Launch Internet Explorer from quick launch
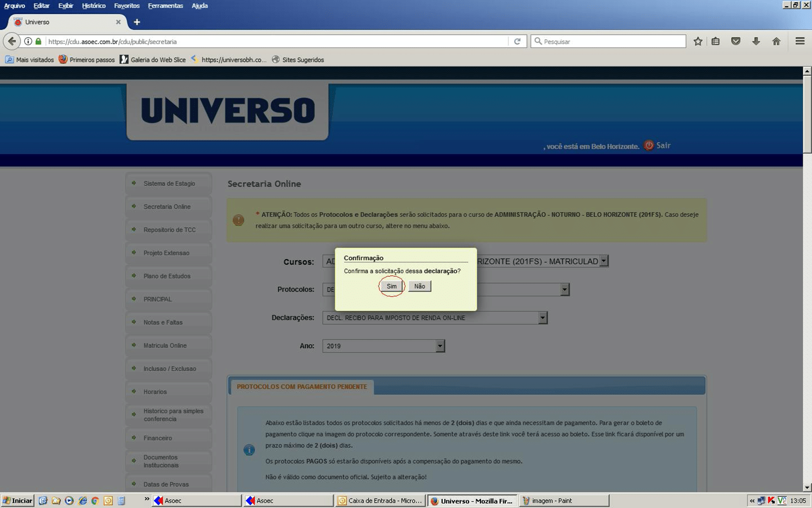This screenshot has width=812, height=508. pos(82,500)
